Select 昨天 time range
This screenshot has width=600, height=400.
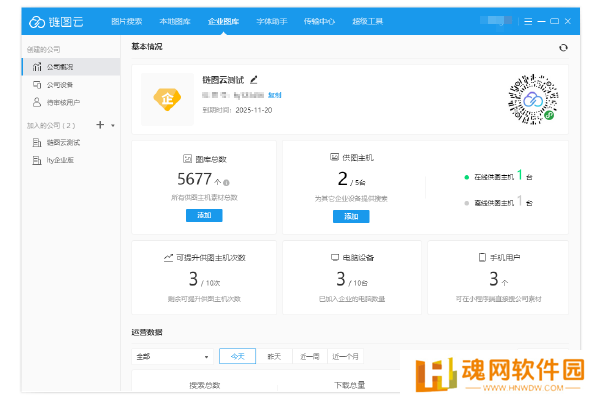tap(274, 356)
